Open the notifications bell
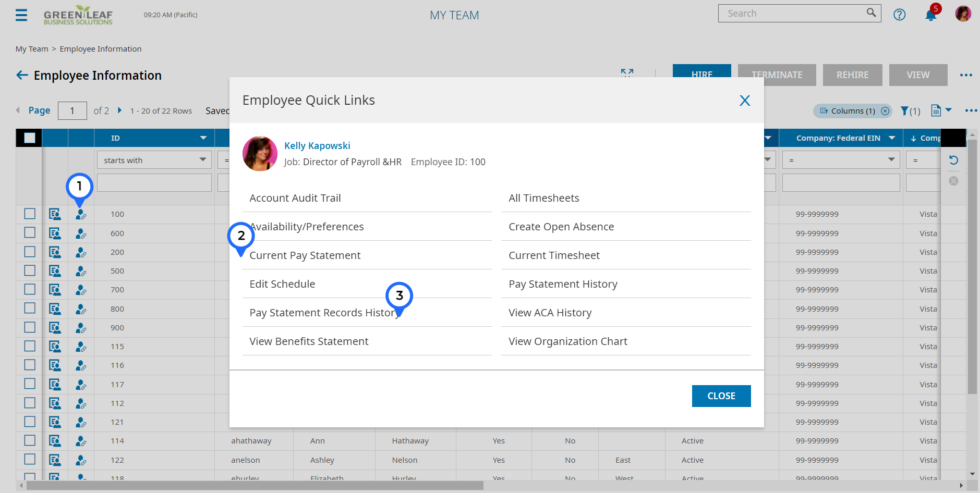980x493 pixels. click(x=931, y=15)
